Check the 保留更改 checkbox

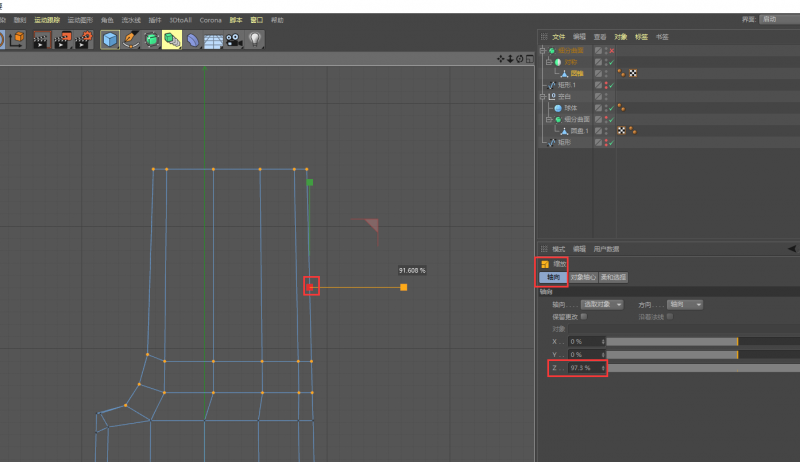click(x=584, y=317)
